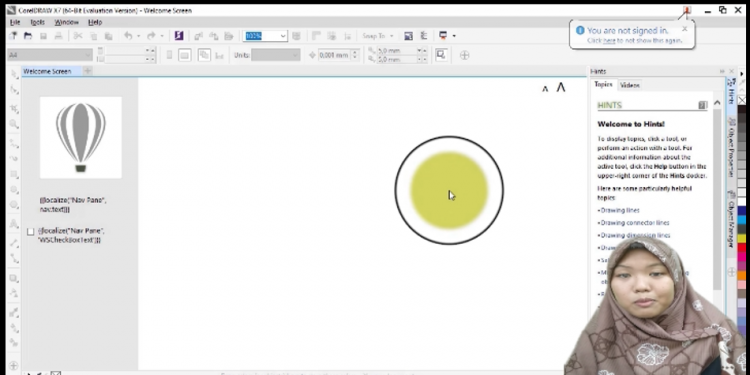Viewport: 750px width, 375px height.
Task: Open the Drawing connector lines link
Action: click(635, 223)
